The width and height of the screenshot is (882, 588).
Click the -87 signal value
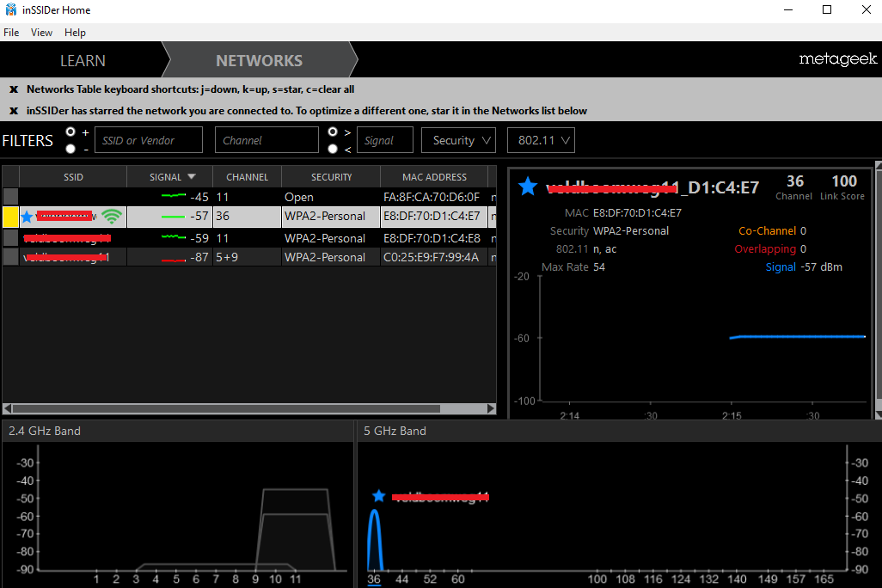click(199, 257)
